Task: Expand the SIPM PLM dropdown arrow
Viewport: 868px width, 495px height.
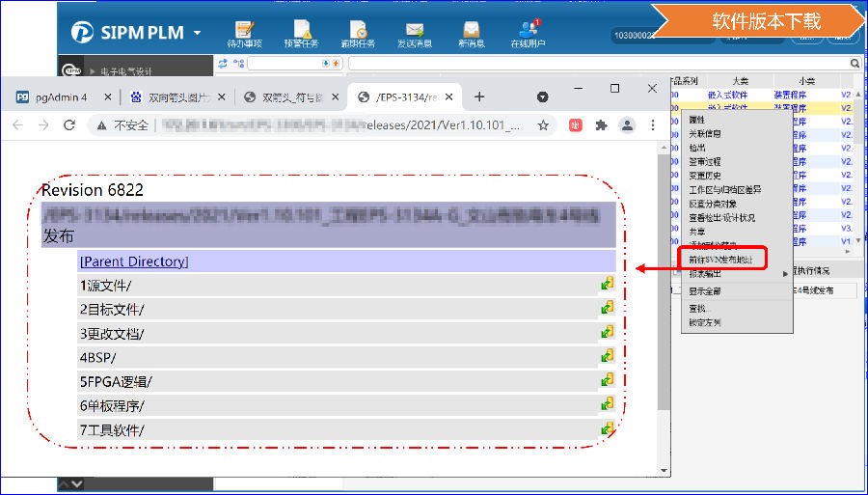Action: click(x=197, y=33)
